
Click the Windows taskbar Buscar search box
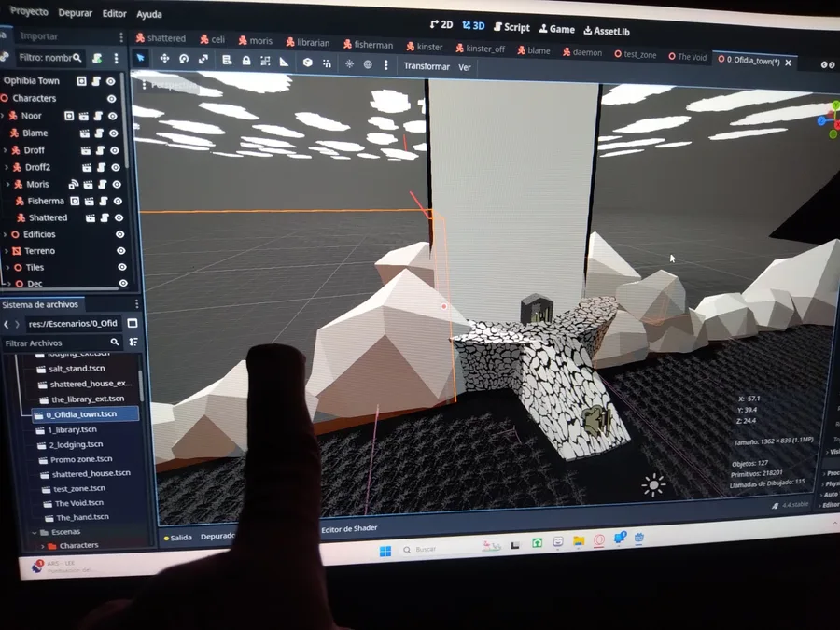click(437, 550)
